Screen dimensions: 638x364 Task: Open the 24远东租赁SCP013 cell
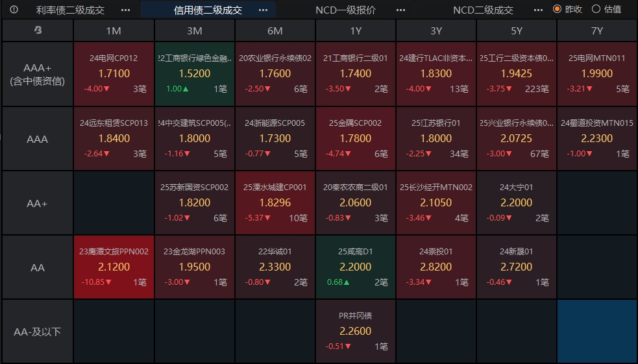point(114,139)
